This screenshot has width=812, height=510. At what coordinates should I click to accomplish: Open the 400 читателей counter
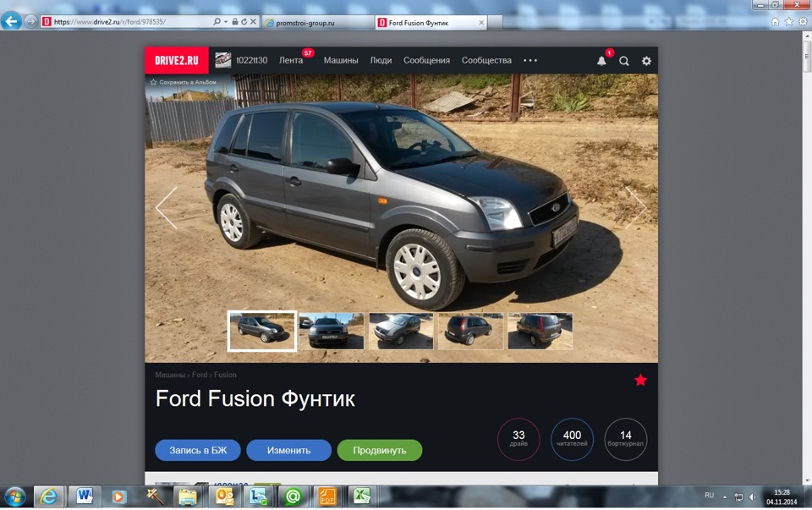572,439
